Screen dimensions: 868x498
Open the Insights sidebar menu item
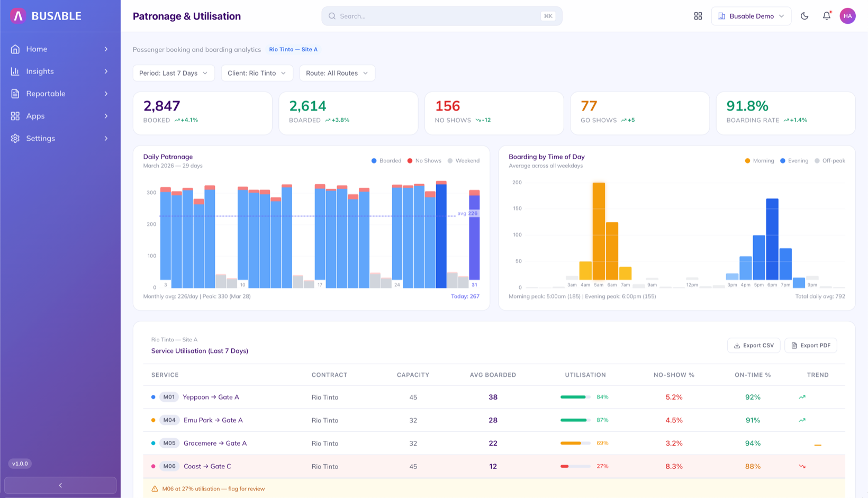coord(60,71)
